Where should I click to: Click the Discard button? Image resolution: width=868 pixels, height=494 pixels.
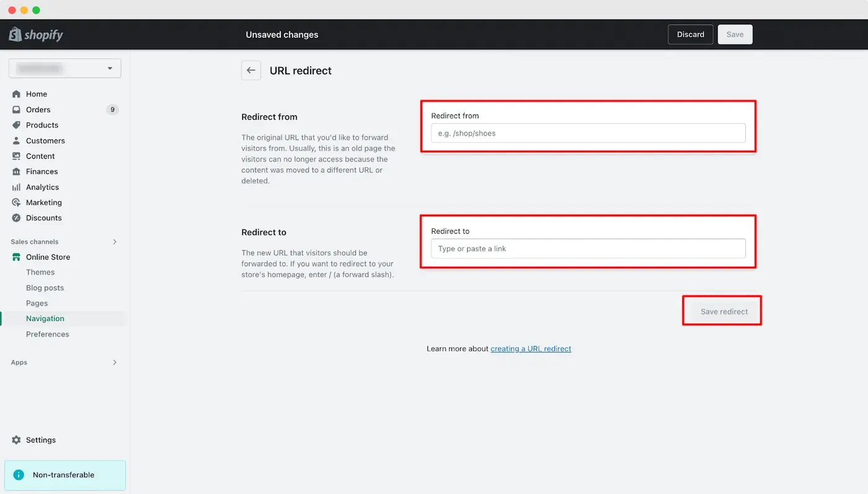tap(691, 35)
